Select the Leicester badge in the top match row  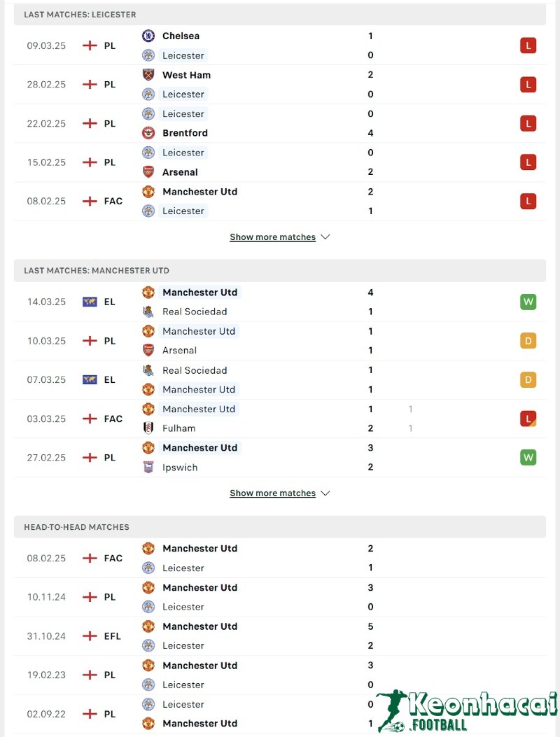148,55
